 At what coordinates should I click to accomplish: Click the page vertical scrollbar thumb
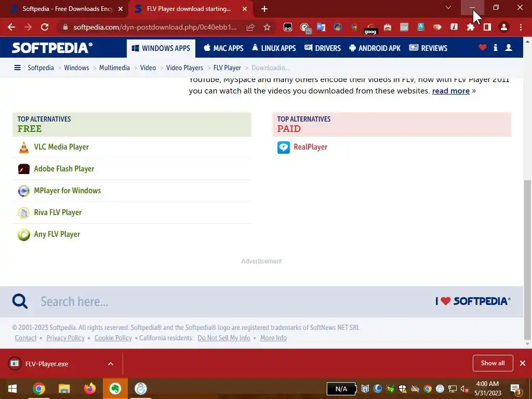(527, 260)
